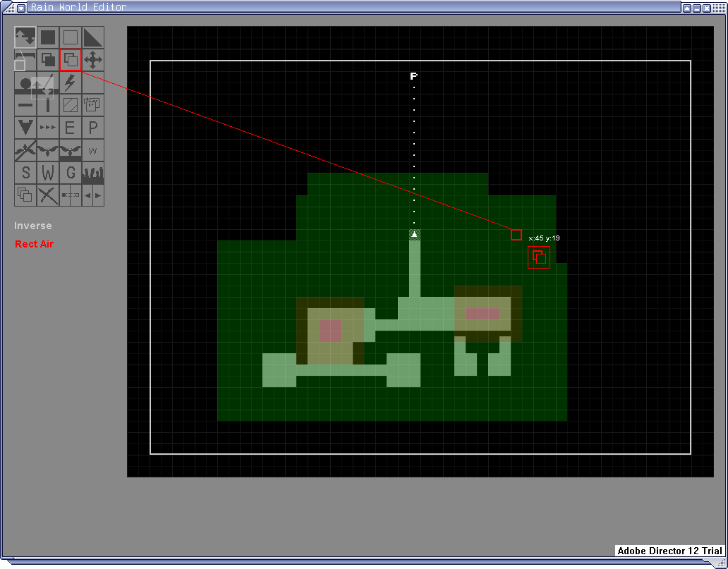Viewport: 728px width, 569px height.
Task: Select the hollow square tool
Action: tap(70, 37)
